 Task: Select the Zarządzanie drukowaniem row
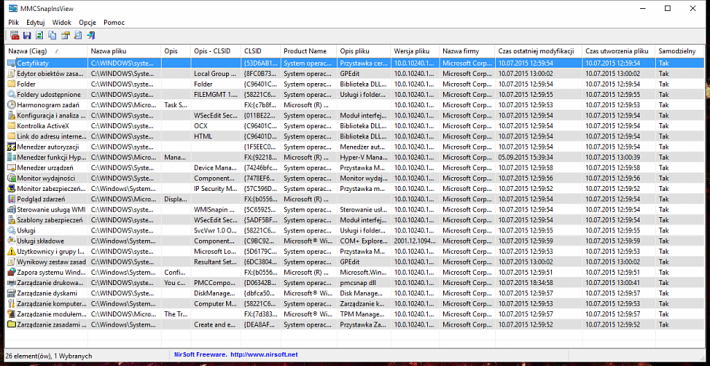[x=355, y=283]
